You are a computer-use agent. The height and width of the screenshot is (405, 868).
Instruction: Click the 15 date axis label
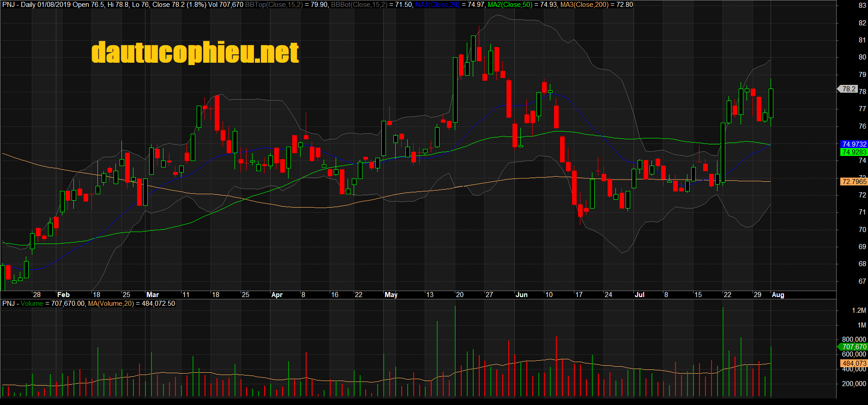[x=698, y=295]
